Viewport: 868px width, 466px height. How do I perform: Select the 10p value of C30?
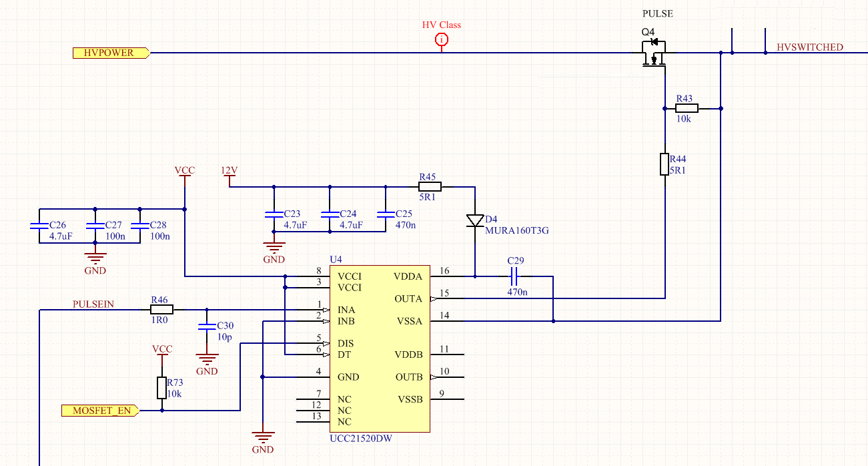coord(226,337)
